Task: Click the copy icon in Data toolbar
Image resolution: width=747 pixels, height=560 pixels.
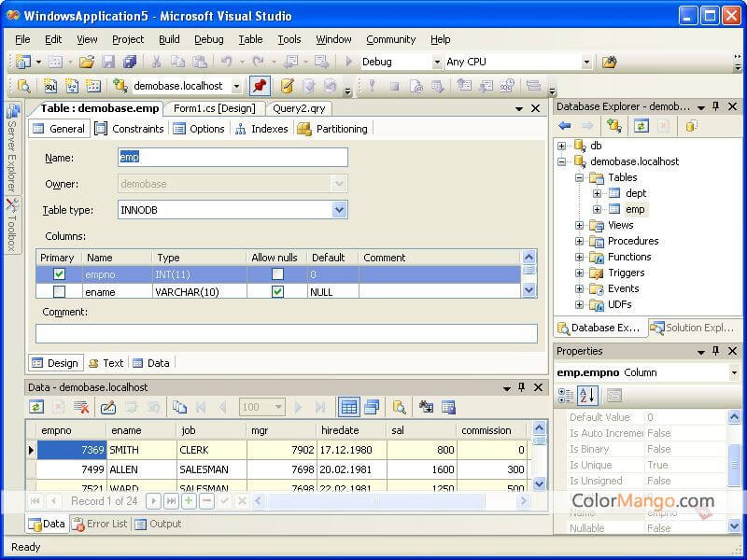Action: (179, 407)
